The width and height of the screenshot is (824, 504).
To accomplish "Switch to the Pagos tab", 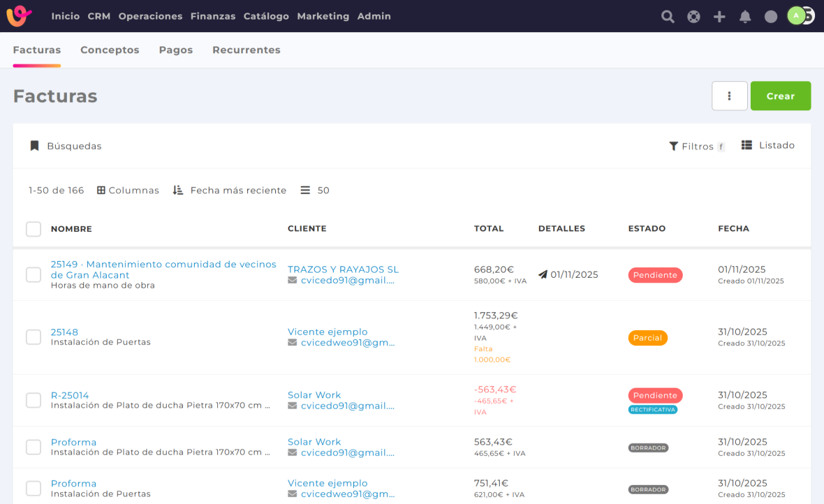I will tap(176, 50).
